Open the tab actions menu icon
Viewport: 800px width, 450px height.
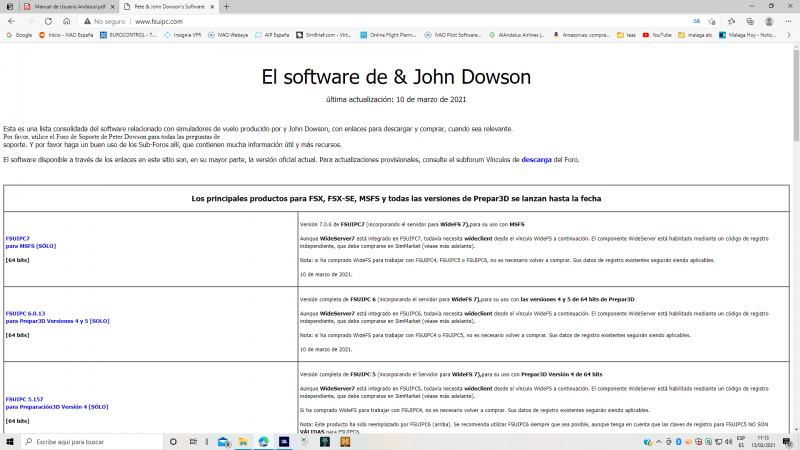coord(9,7)
